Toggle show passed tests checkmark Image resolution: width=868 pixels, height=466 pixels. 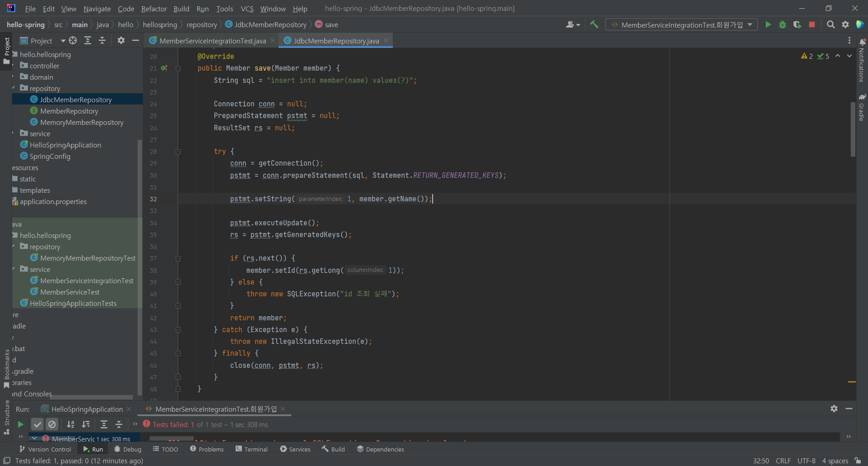tap(38, 424)
